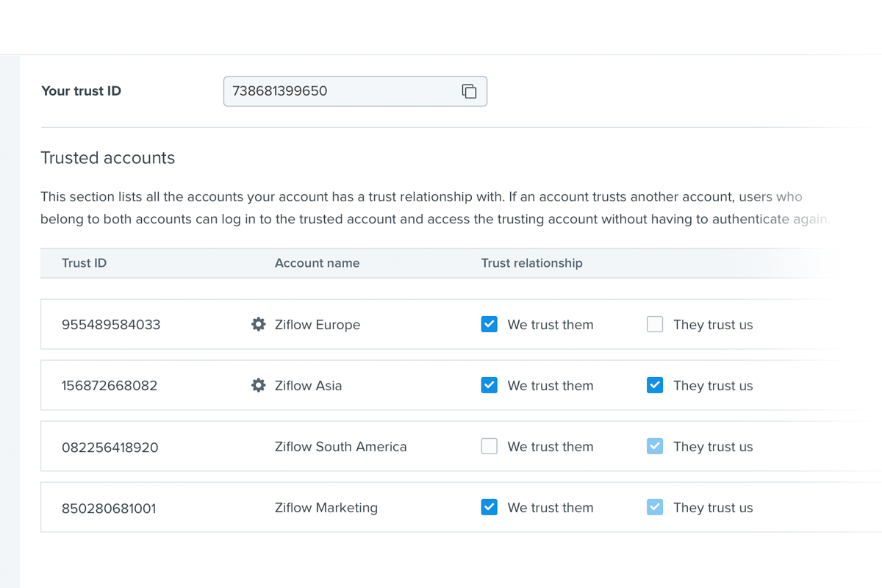The width and height of the screenshot is (882, 588).
Task: Toggle 'They trust us' for Ziflow South America
Action: point(655,446)
